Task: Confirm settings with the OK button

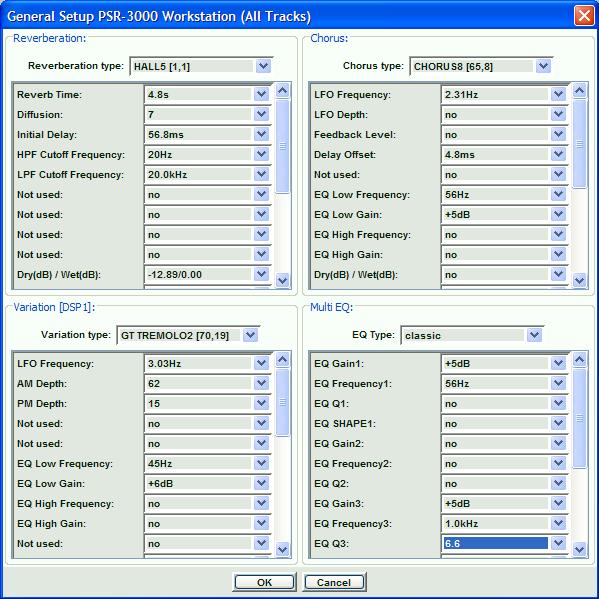Action: (x=264, y=582)
